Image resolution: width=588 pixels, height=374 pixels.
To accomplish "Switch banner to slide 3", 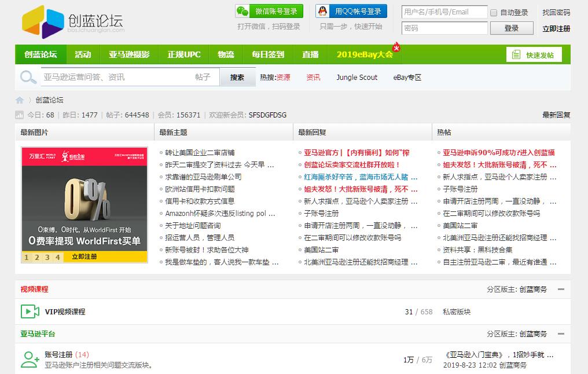I will pyautogui.click(x=47, y=257).
